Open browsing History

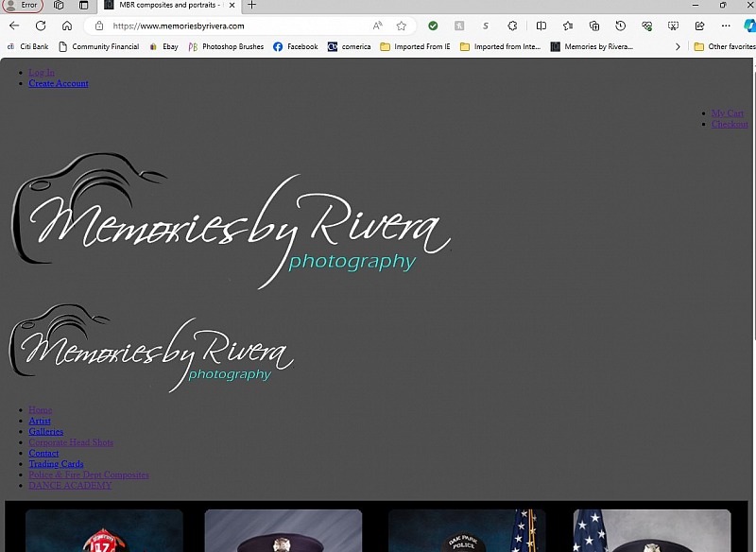click(621, 26)
